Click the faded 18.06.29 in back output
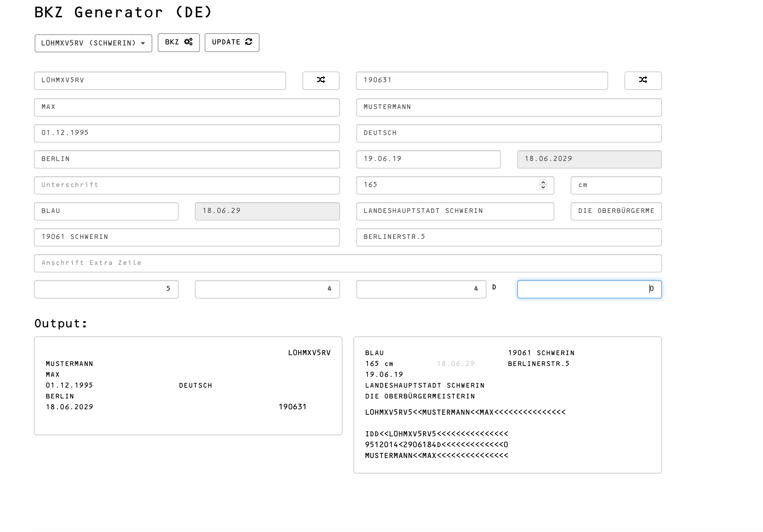The height and width of the screenshot is (532, 763). (456, 363)
